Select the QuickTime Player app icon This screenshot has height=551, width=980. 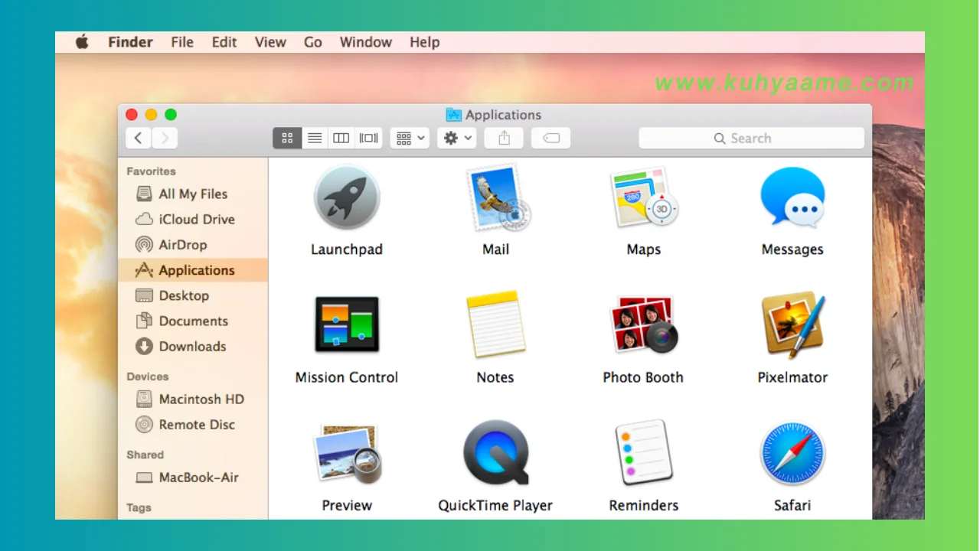495,452
